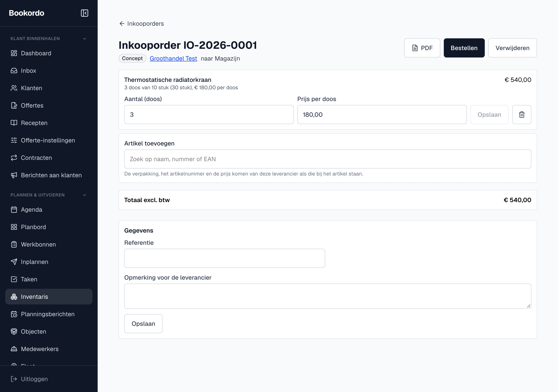Click the Objecten boxes icon
This screenshot has height=392, width=558.
[x=14, y=331]
